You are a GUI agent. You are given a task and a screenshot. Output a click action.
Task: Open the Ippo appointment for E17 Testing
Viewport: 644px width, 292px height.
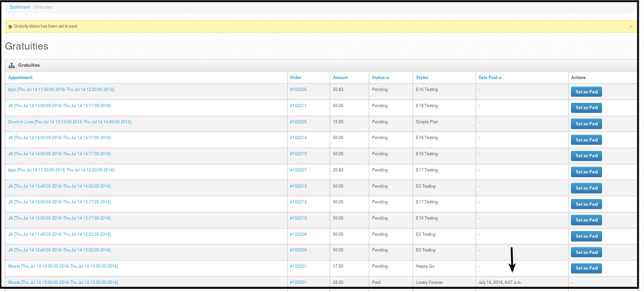(x=61, y=170)
